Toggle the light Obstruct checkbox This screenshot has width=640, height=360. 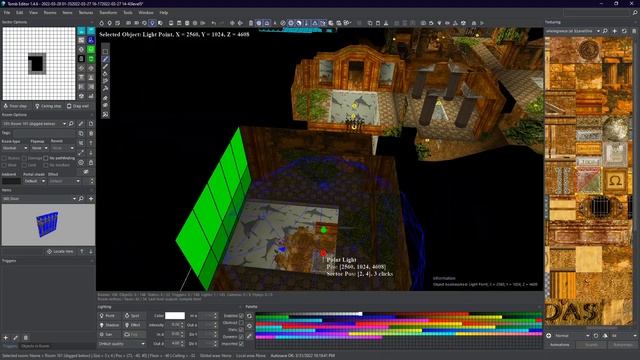[241, 323]
